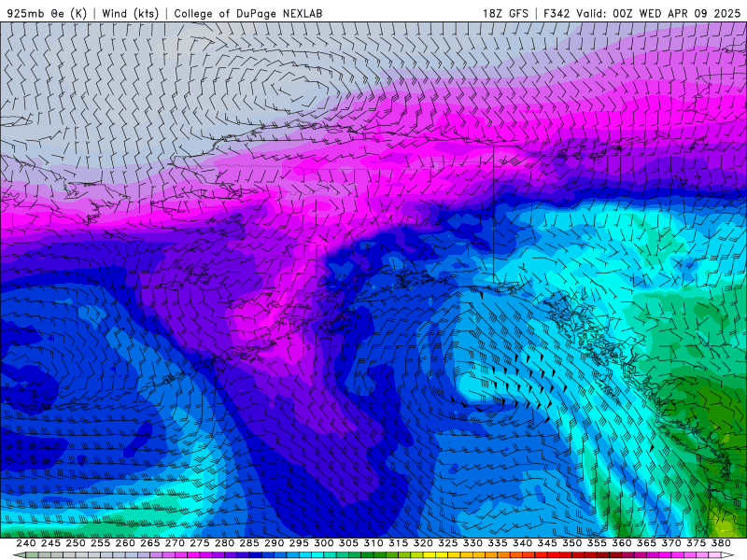This screenshot has width=747, height=560.
Task: Click the 285 value on the color scale
Action: [249, 543]
